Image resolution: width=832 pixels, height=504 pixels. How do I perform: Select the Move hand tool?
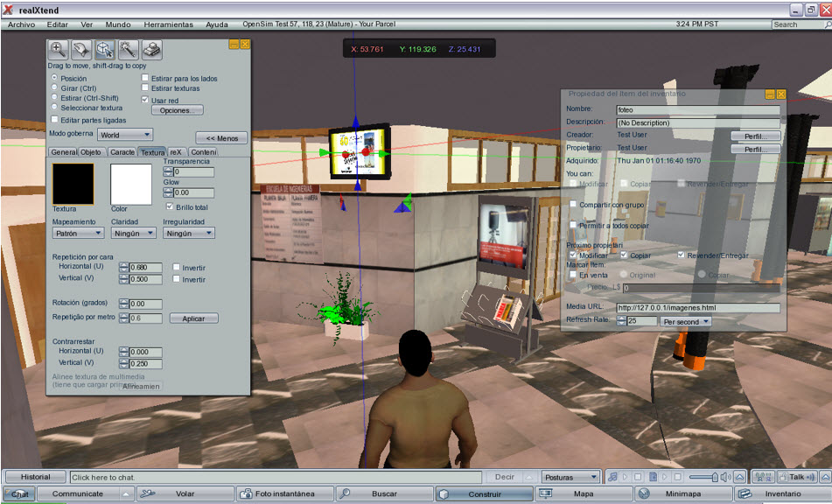tap(81, 50)
